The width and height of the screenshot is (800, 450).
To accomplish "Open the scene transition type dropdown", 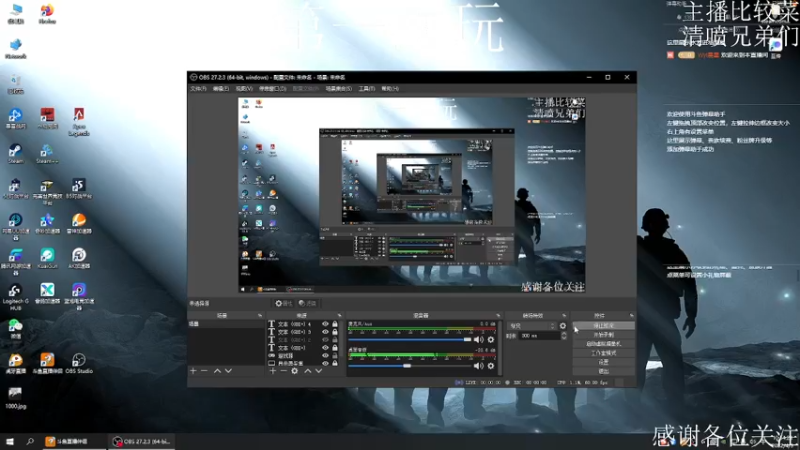I will [532, 326].
